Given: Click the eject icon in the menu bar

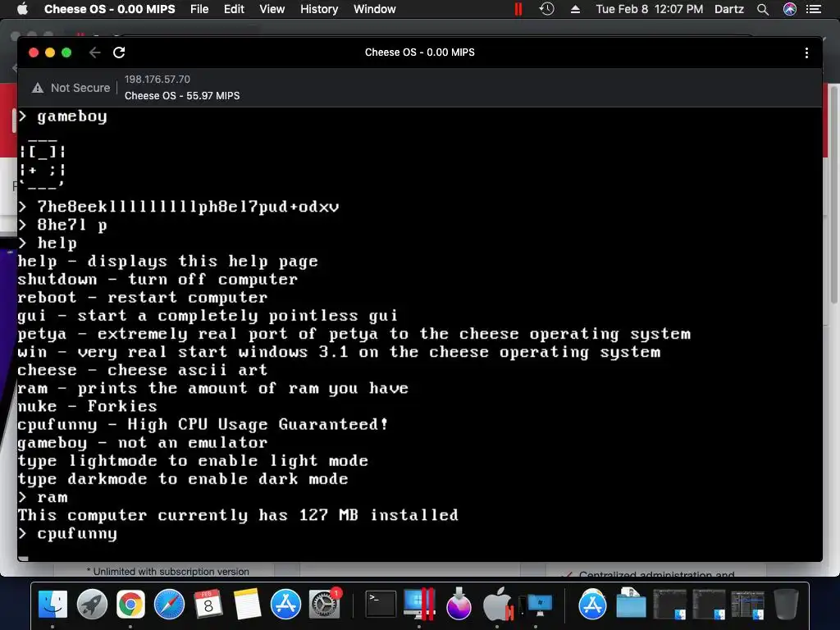Looking at the screenshot, I should 575,9.
